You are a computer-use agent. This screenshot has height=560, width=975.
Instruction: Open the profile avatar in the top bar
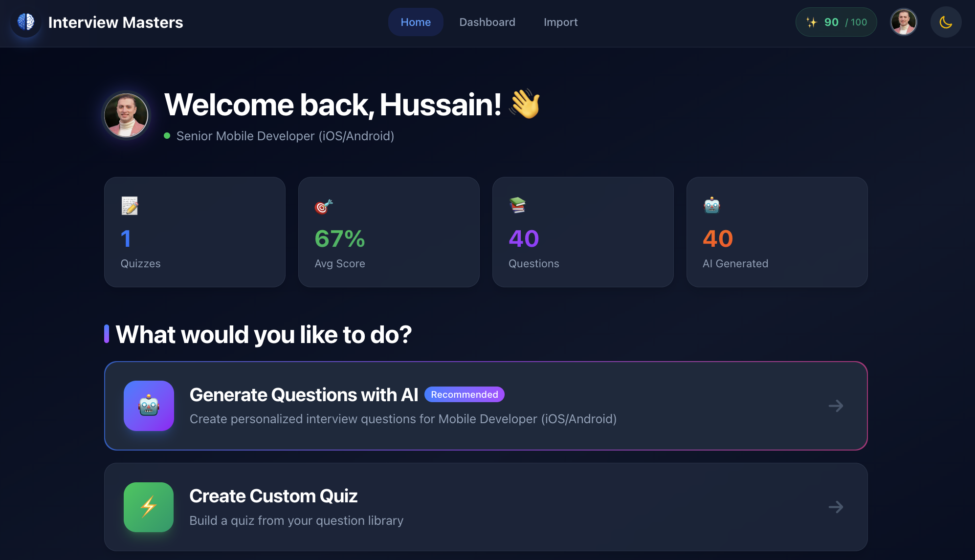coord(904,22)
